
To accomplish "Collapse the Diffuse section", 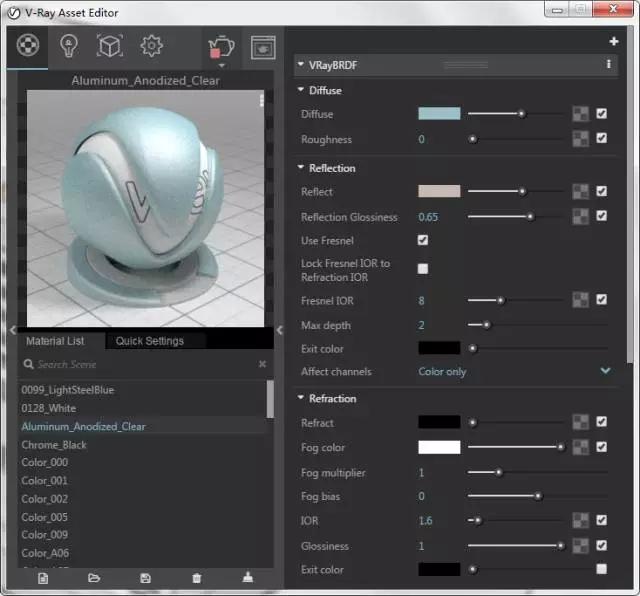I will pos(301,89).
